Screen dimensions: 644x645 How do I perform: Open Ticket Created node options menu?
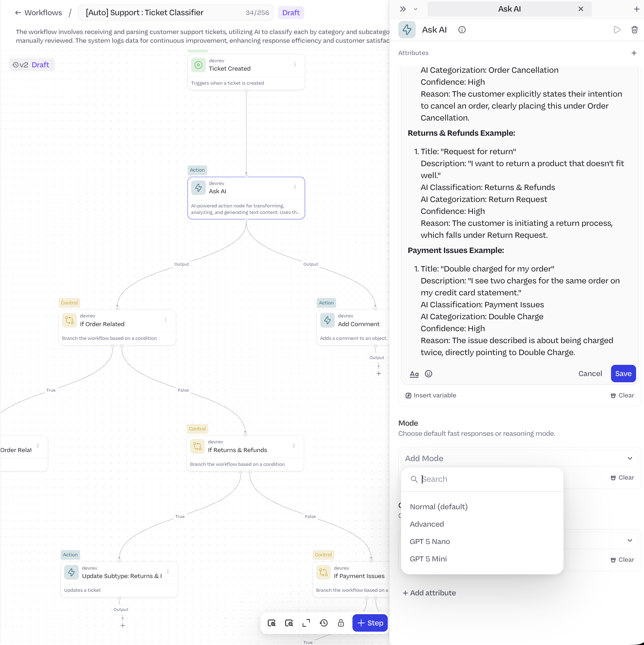[x=295, y=64]
